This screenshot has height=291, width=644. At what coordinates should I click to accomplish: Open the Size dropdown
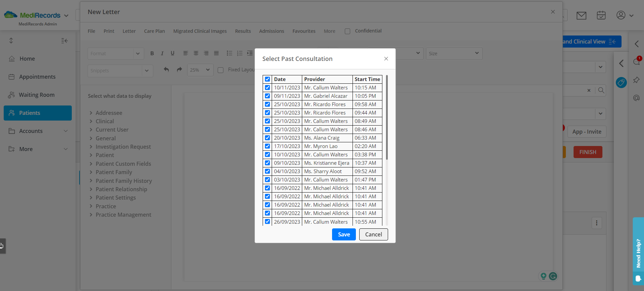454,54
